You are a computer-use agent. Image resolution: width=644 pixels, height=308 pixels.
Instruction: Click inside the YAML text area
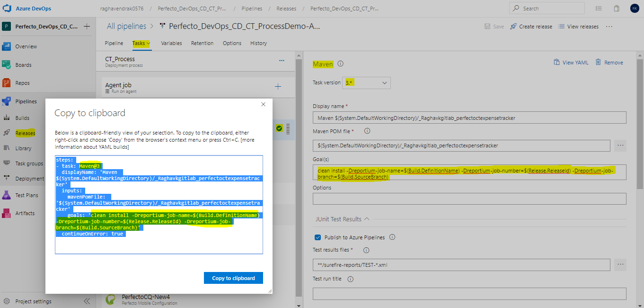tap(159, 205)
